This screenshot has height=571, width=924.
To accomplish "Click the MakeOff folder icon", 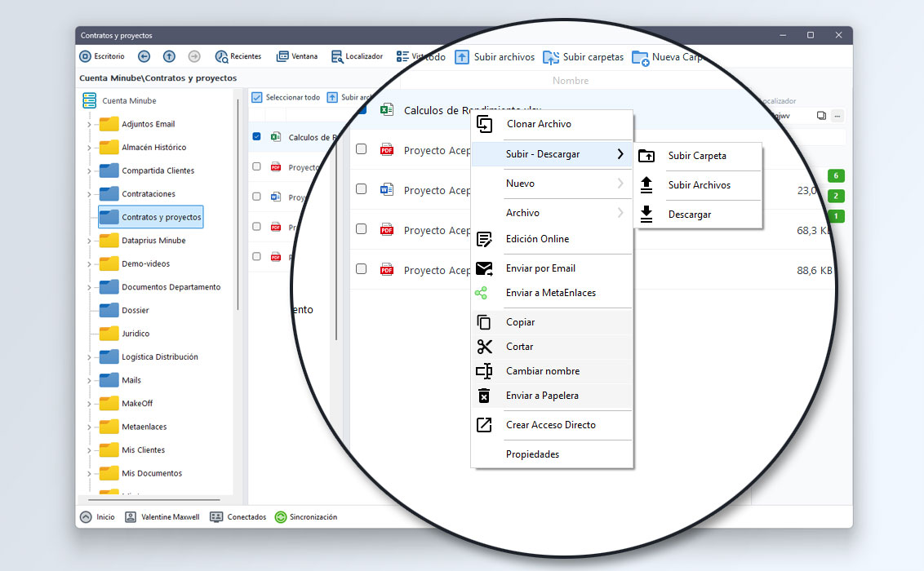I will click(109, 403).
